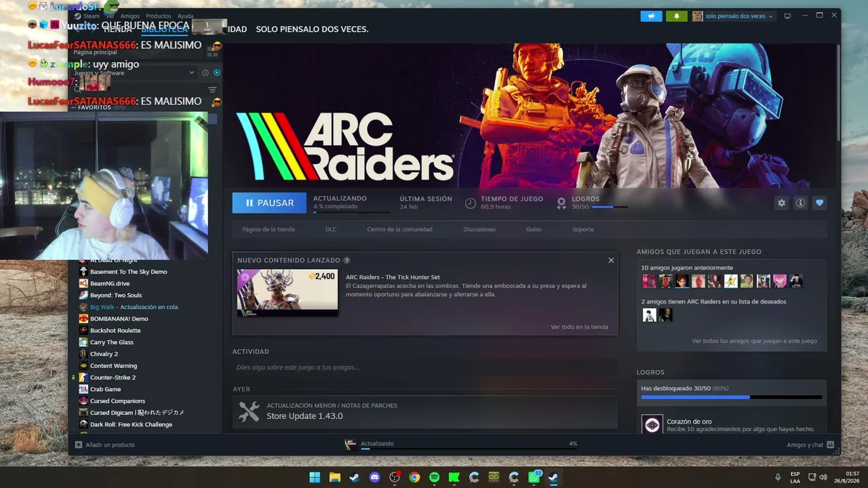This screenshot has width=868, height=488.
Task: Select Basement To The Sky Demo icon
Action: tap(83, 272)
